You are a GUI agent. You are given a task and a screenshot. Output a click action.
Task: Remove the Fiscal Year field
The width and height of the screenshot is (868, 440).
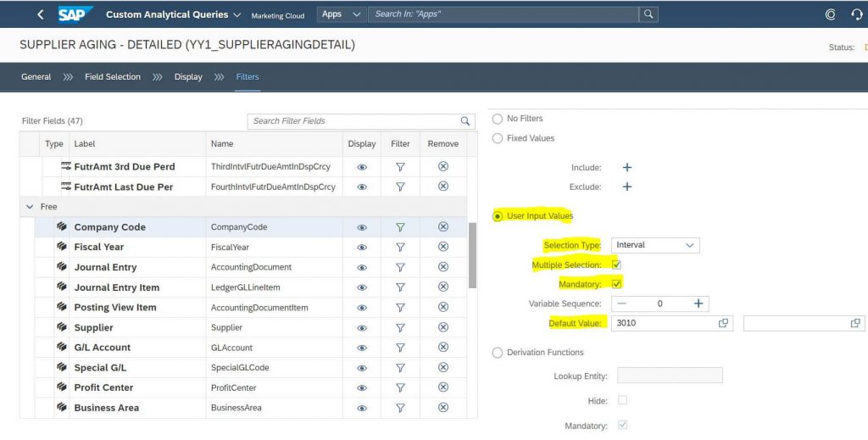point(442,247)
